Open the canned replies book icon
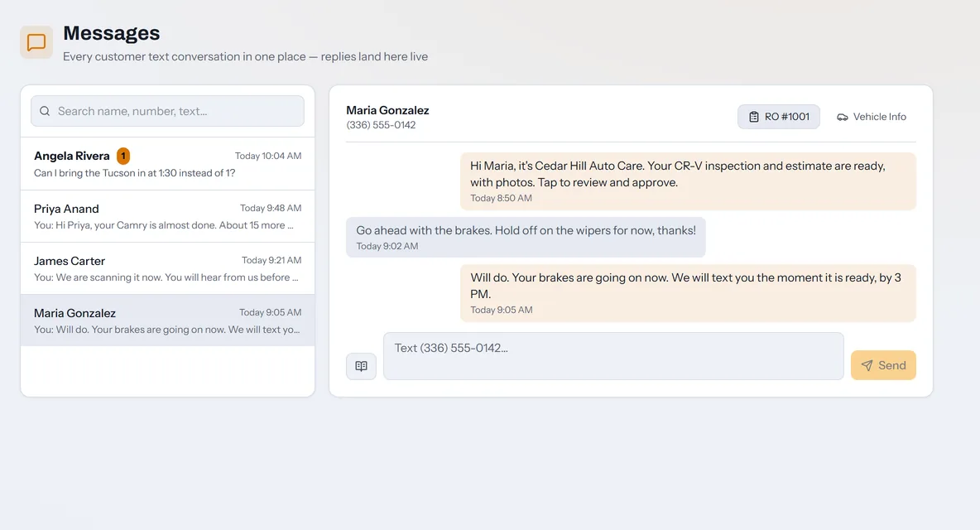This screenshot has height=530, width=980. (361, 366)
